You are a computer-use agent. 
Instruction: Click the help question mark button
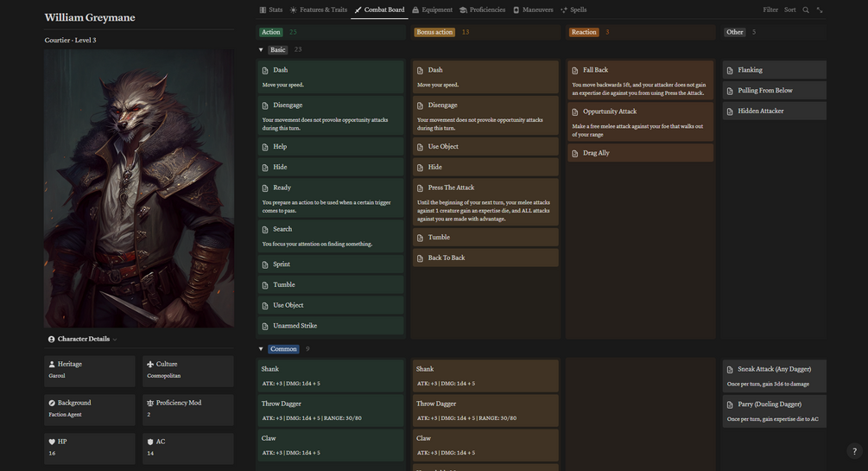click(854, 451)
